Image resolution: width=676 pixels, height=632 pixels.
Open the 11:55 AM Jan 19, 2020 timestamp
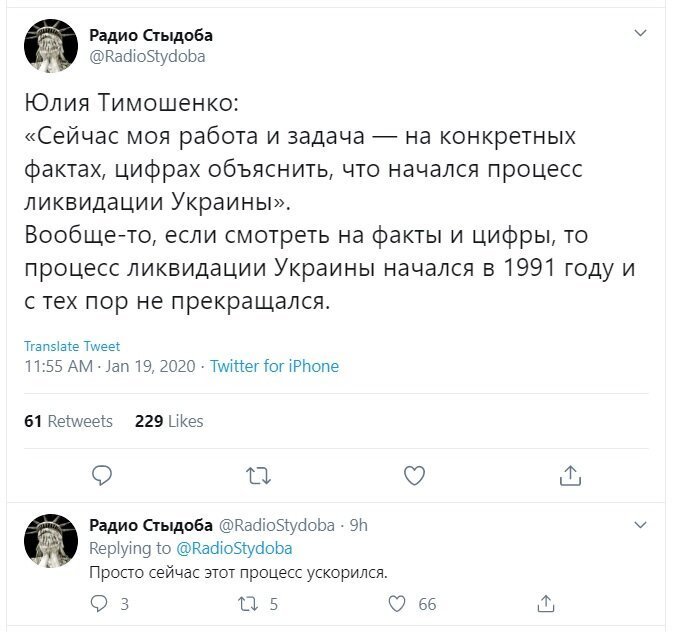coord(110,366)
